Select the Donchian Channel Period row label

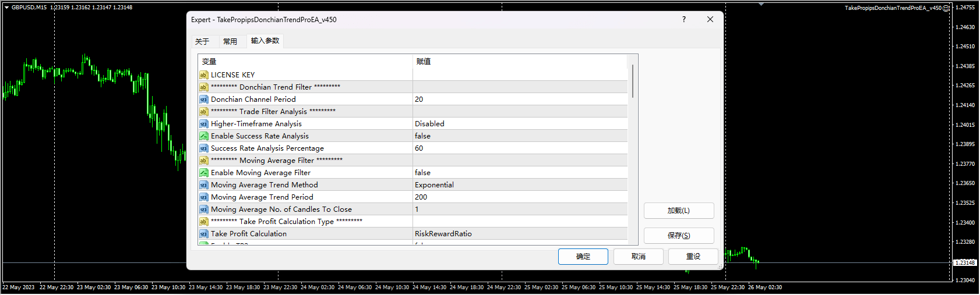point(253,99)
